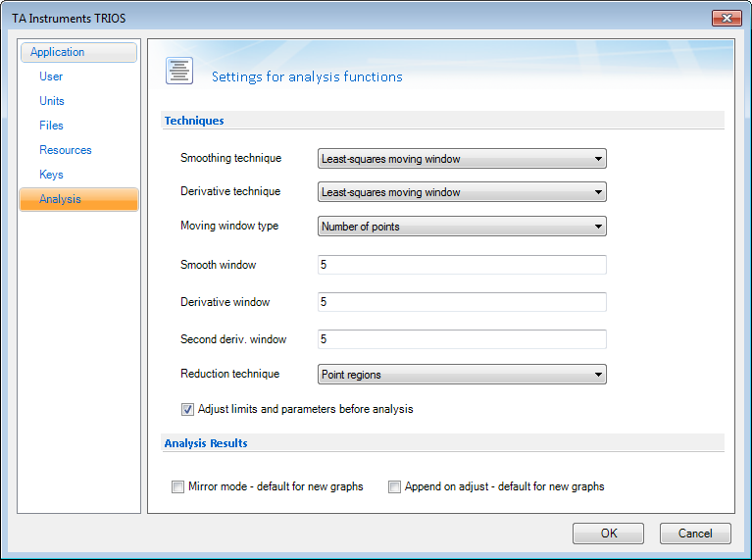
Task: Switch to the Units settings page
Action: [52, 101]
